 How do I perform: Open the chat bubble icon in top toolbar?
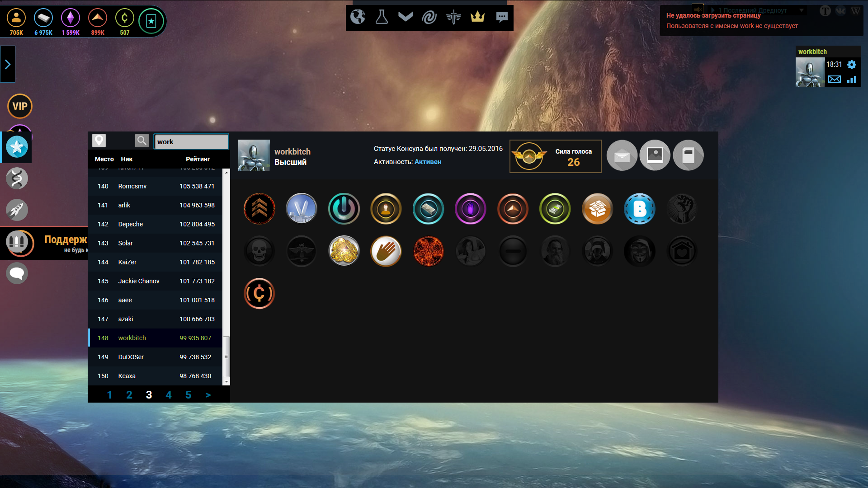click(502, 17)
